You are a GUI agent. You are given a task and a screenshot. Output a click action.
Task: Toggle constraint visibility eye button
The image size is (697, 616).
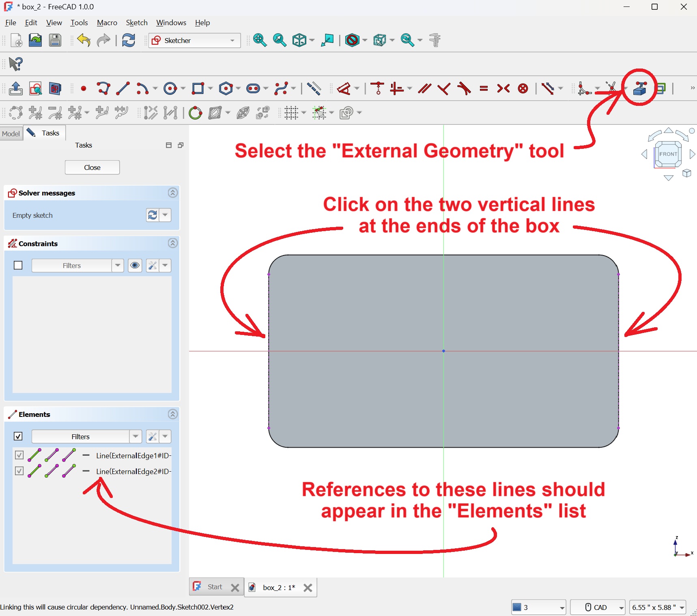(x=135, y=265)
